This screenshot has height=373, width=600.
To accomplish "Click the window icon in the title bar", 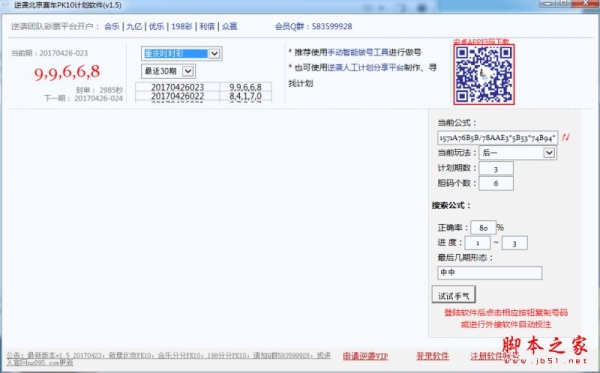I will (5, 5).
